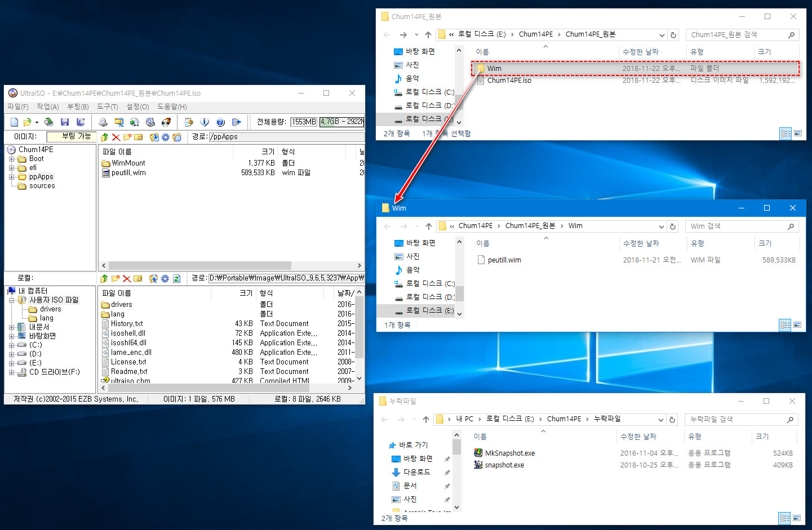Click the Burn CD/DVD image flame icon
This screenshot has width=812, height=530.
click(x=166, y=122)
